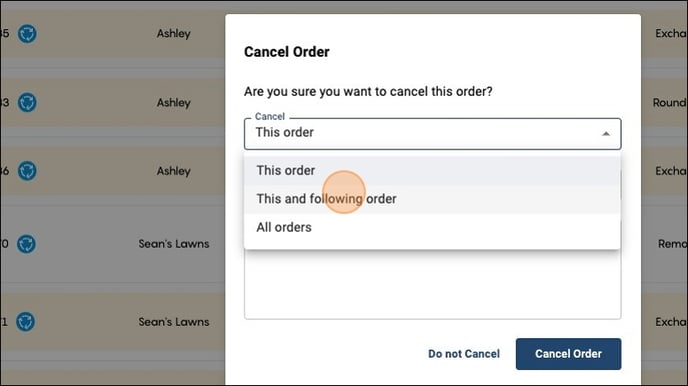688x386 pixels.
Task: Select the second Ashley customer name
Action: coord(174,103)
